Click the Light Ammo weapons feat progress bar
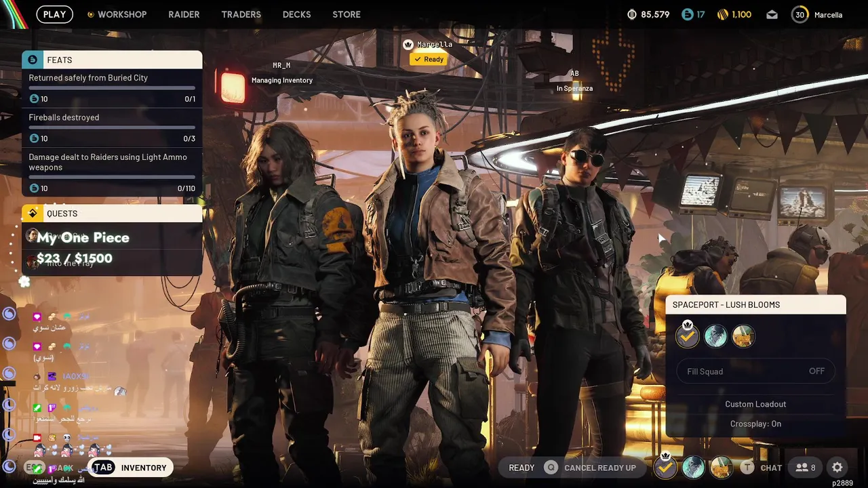The width and height of the screenshot is (868, 488). tap(112, 178)
